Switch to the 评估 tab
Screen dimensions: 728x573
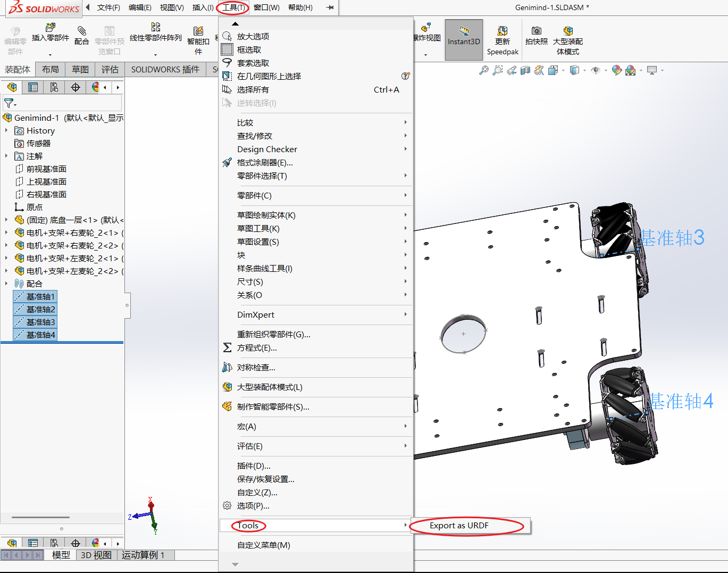[x=110, y=69]
